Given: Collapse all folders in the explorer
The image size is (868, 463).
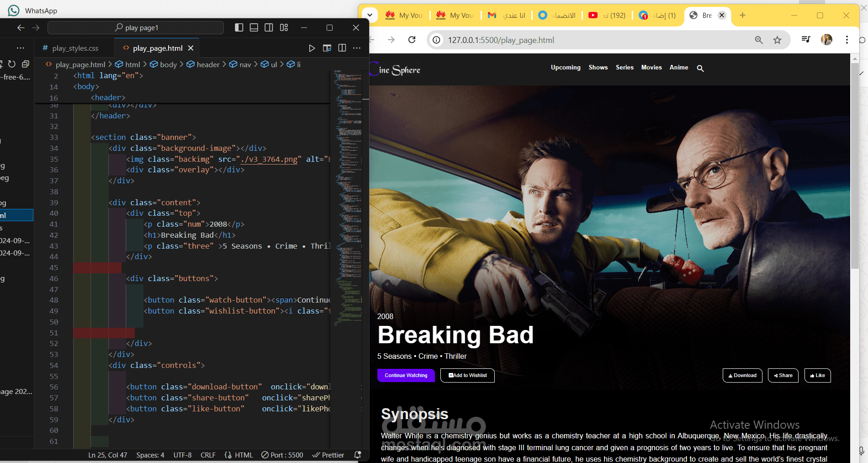Looking at the screenshot, I should click(x=26, y=64).
